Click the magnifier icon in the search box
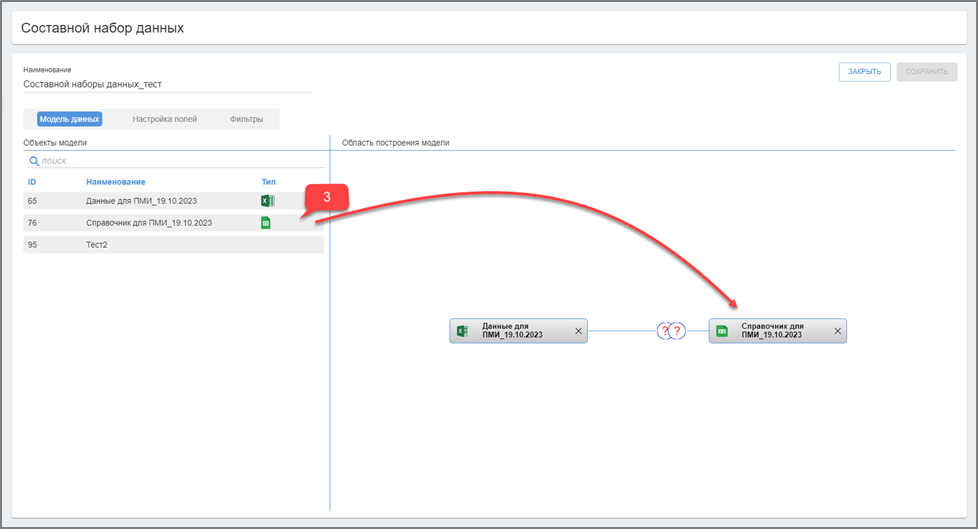Viewport: 978px width, 529px height. pos(33,160)
